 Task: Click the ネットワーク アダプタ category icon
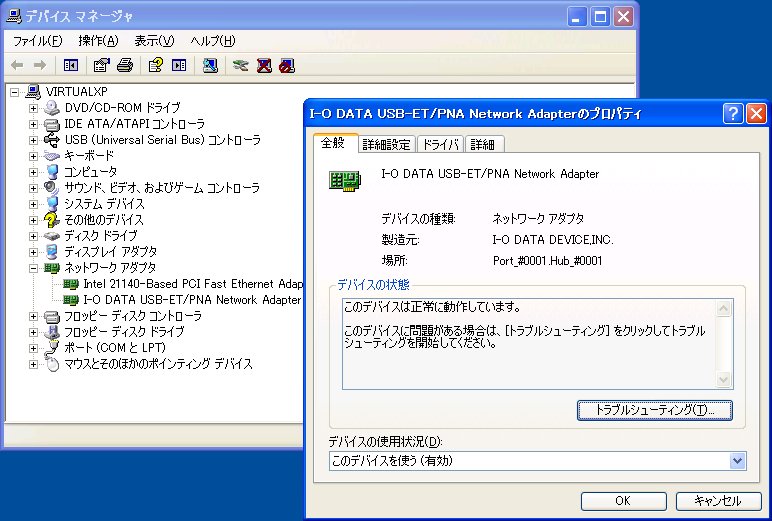click(x=52, y=268)
